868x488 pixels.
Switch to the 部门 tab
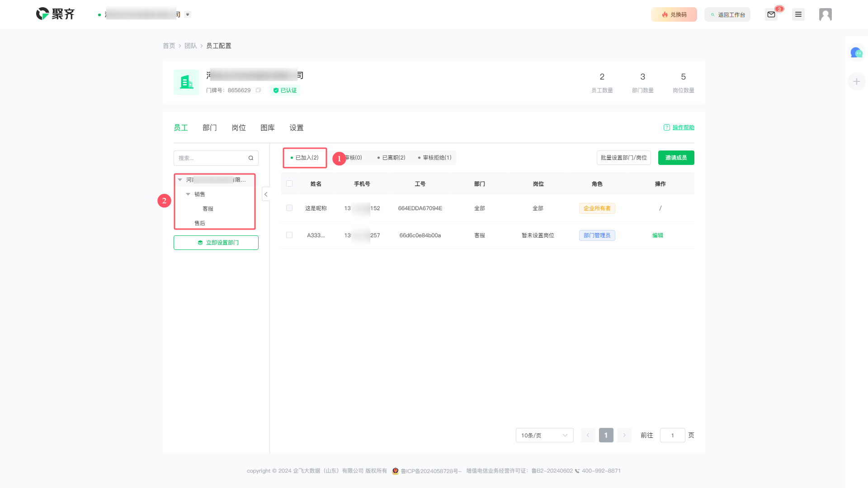click(x=210, y=128)
